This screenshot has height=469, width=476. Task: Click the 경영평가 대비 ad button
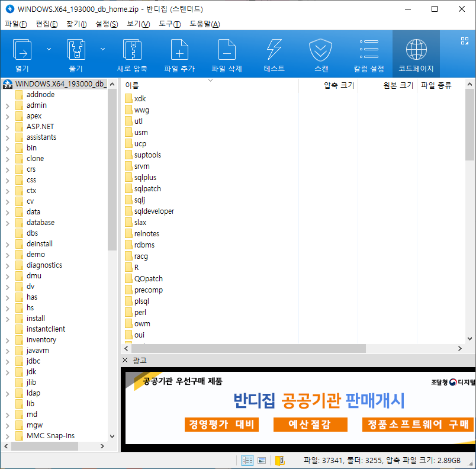click(x=221, y=424)
